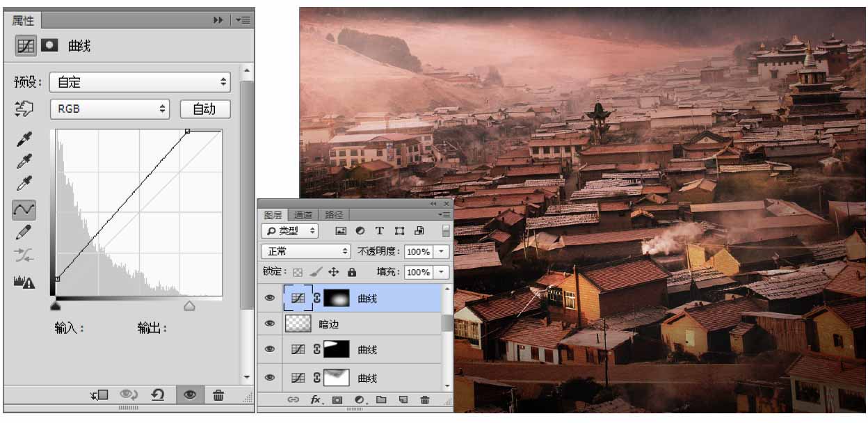868x423 pixels.
Task: Toggle adjustment visibility eye in Properties panel
Action: [188, 395]
